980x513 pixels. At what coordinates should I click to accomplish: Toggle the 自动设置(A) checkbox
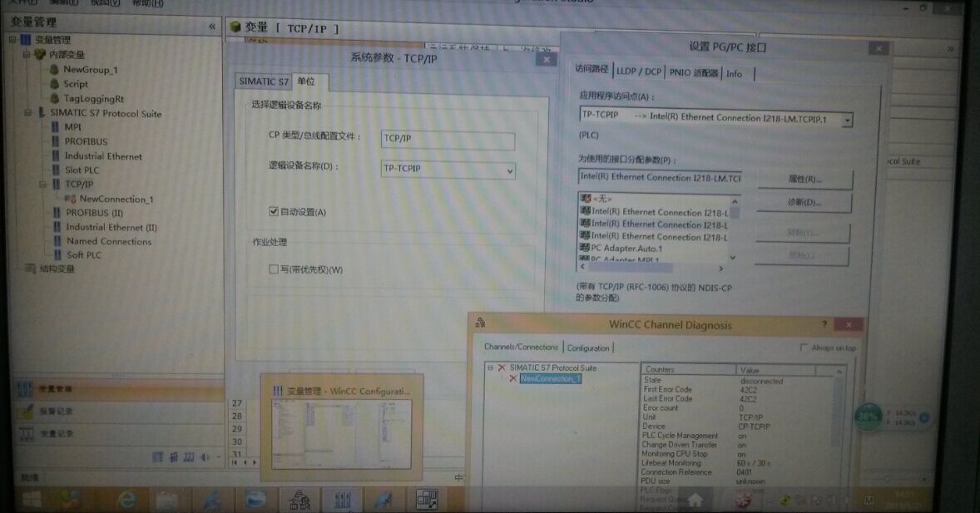click(273, 211)
